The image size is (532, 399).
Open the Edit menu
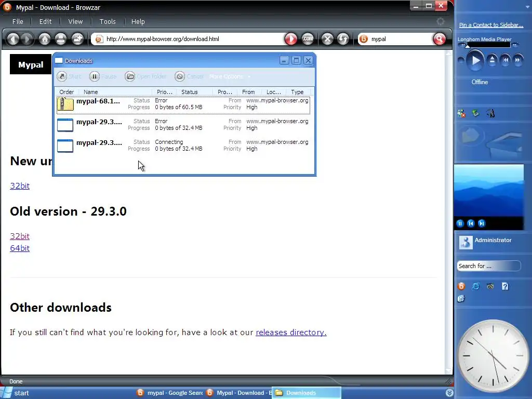[46, 21]
